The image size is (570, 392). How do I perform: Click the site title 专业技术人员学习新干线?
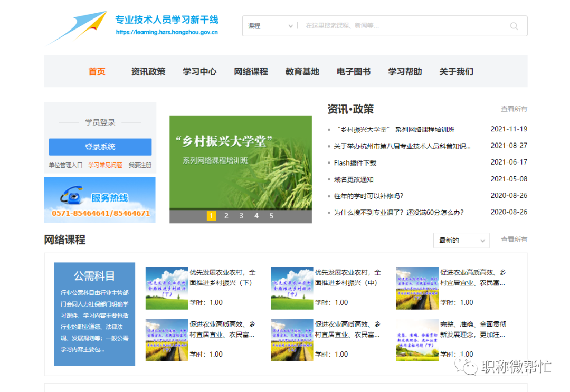click(x=167, y=20)
